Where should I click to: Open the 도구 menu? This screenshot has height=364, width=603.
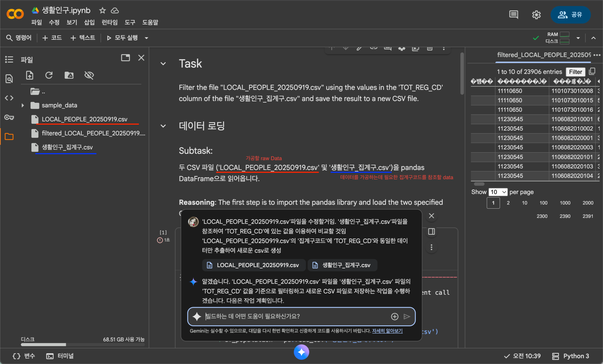point(130,23)
